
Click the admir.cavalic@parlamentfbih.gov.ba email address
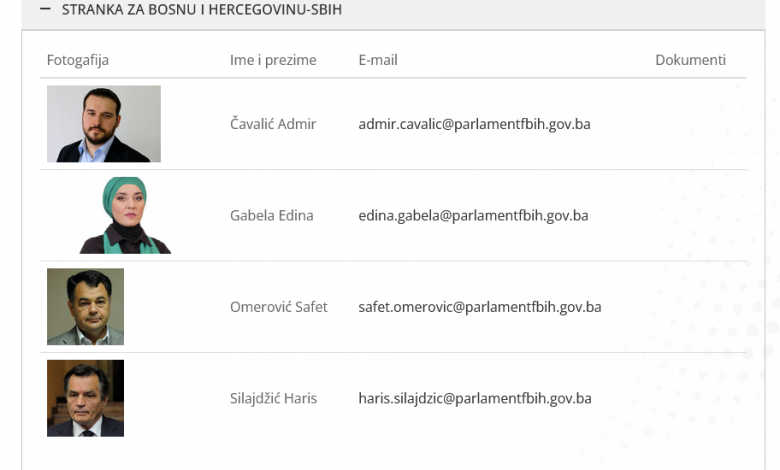[474, 124]
